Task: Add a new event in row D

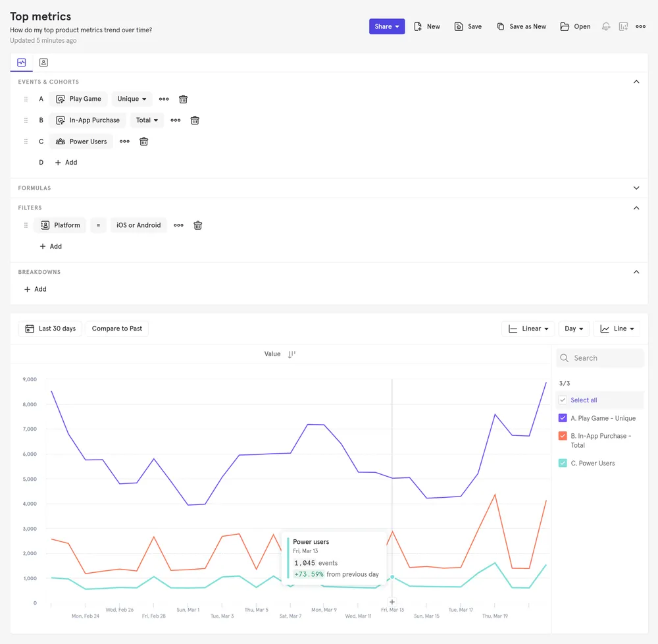Action: 66,163
